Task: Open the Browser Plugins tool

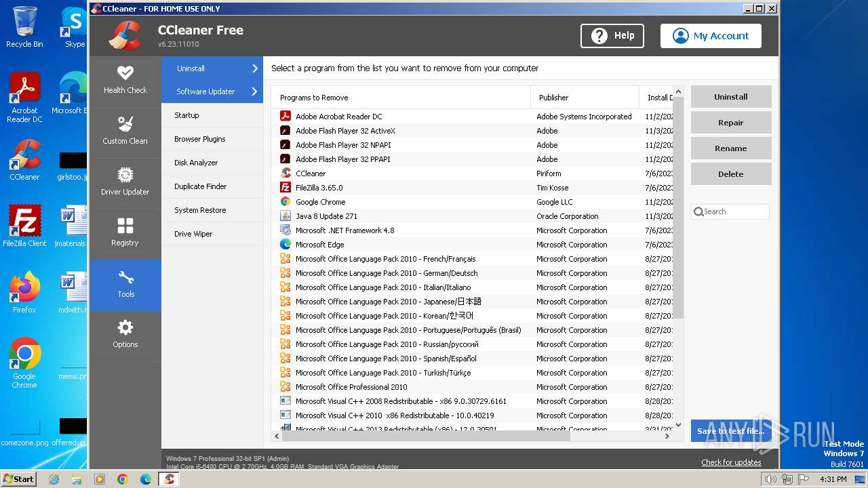Action: pos(212,139)
